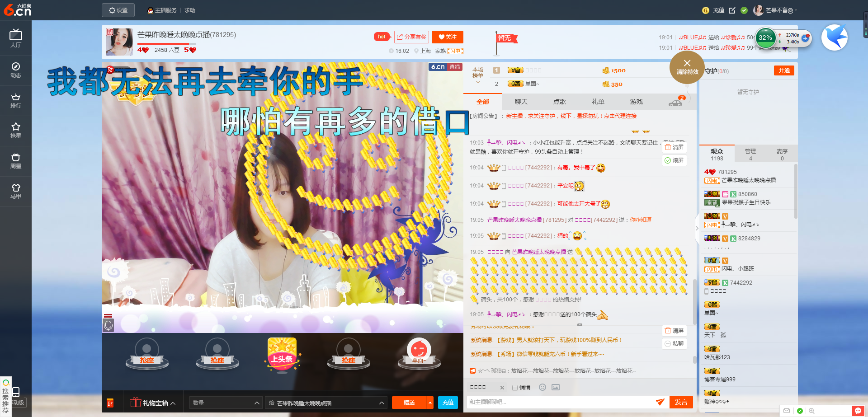The width and height of the screenshot is (868, 417).
Task: Click in the chat message input field
Action: (561, 402)
